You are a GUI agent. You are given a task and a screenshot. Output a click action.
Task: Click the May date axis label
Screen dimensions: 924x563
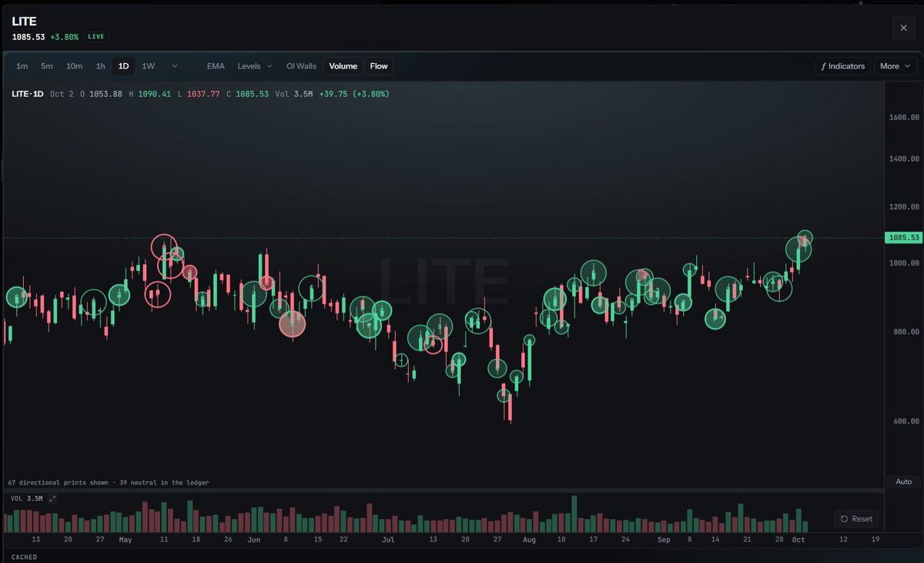[126, 540]
